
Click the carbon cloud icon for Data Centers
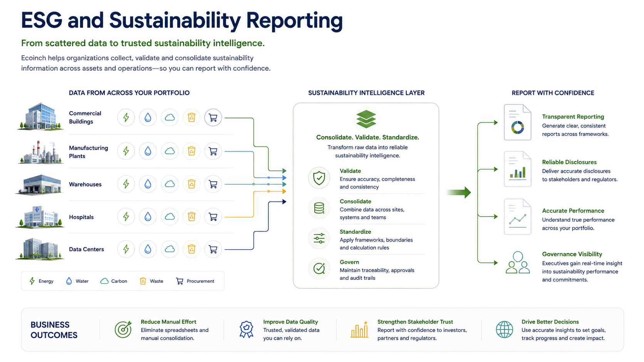(169, 249)
